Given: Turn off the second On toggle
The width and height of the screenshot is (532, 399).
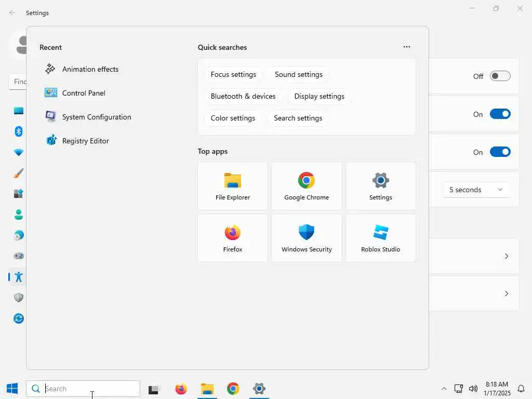Looking at the screenshot, I should tap(500, 152).
